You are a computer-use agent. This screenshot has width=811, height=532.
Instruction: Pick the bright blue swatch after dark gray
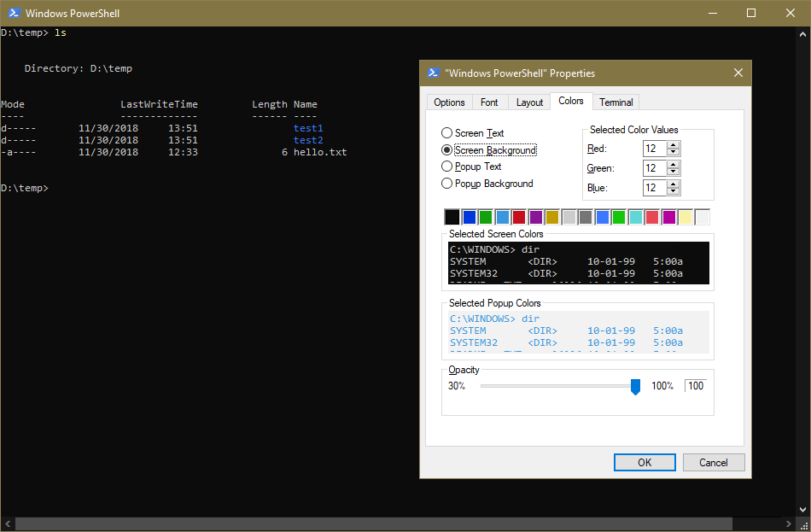[x=603, y=217]
